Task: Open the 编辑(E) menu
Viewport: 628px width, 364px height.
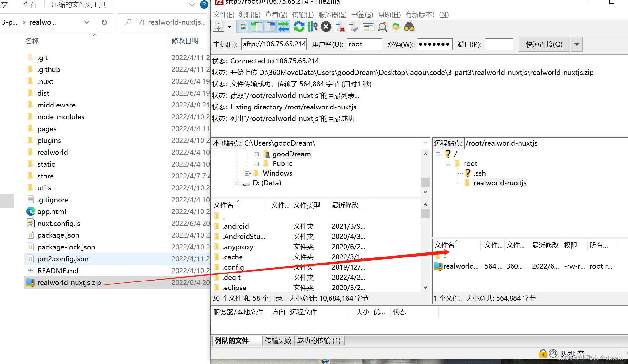Action: [x=250, y=14]
